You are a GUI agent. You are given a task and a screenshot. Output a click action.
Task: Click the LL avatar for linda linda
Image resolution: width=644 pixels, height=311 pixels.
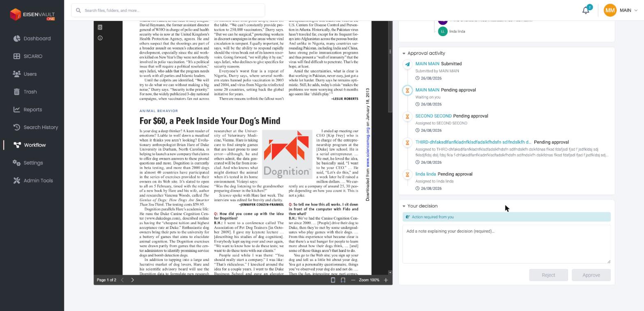point(442,32)
